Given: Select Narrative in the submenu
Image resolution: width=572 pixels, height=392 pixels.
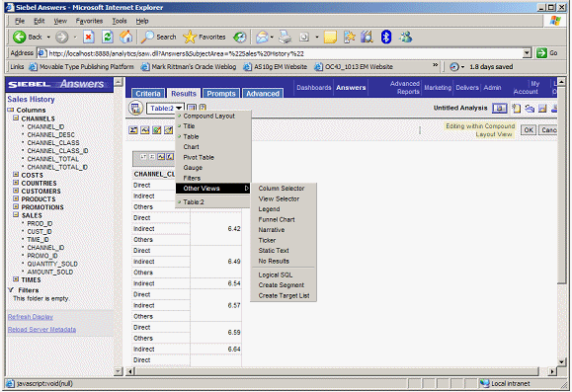Looking at the screenshot, I should [x=272, y=230].
